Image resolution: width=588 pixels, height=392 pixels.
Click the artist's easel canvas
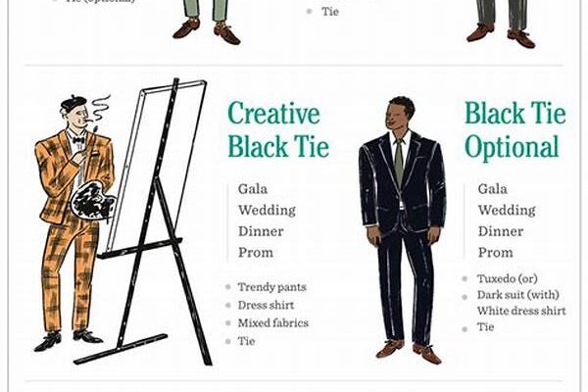(156, 168)
